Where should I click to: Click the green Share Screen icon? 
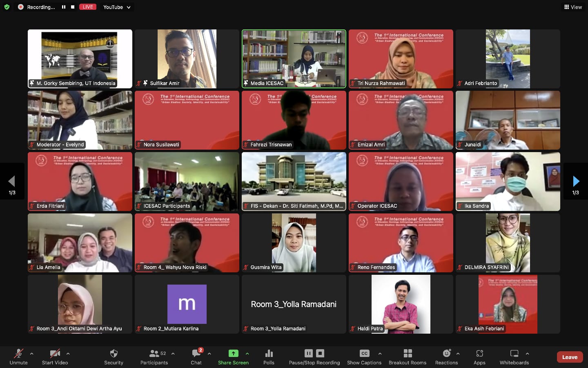click(x=233, y=353)
